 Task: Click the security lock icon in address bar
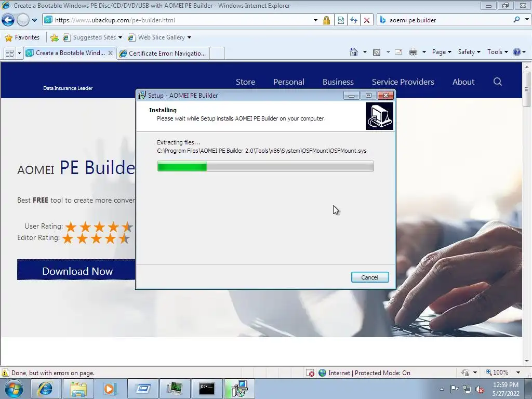click(326, 20)
